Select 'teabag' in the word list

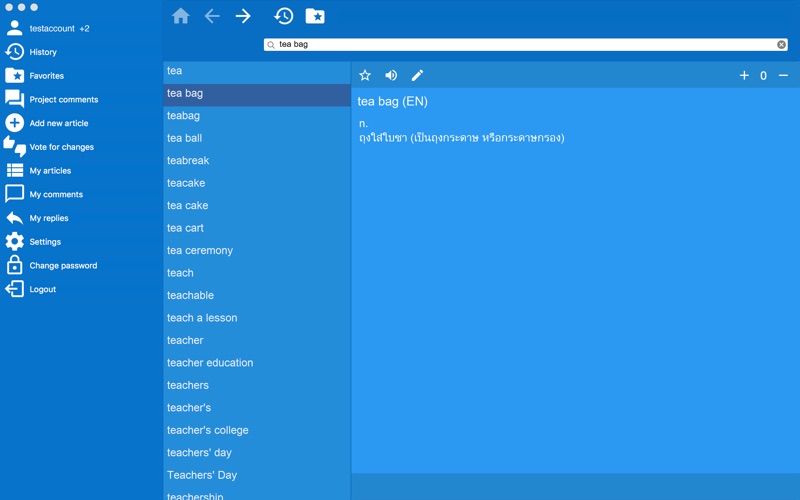pyautogui.click(x=257, y=116)
